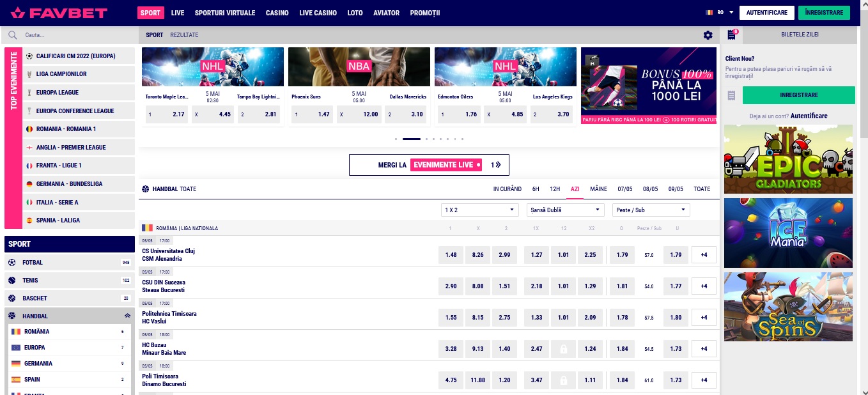Open the Peste / Sub dropdown
The height and width of the screenshot is (395, 868).
[x=651, y=210]
